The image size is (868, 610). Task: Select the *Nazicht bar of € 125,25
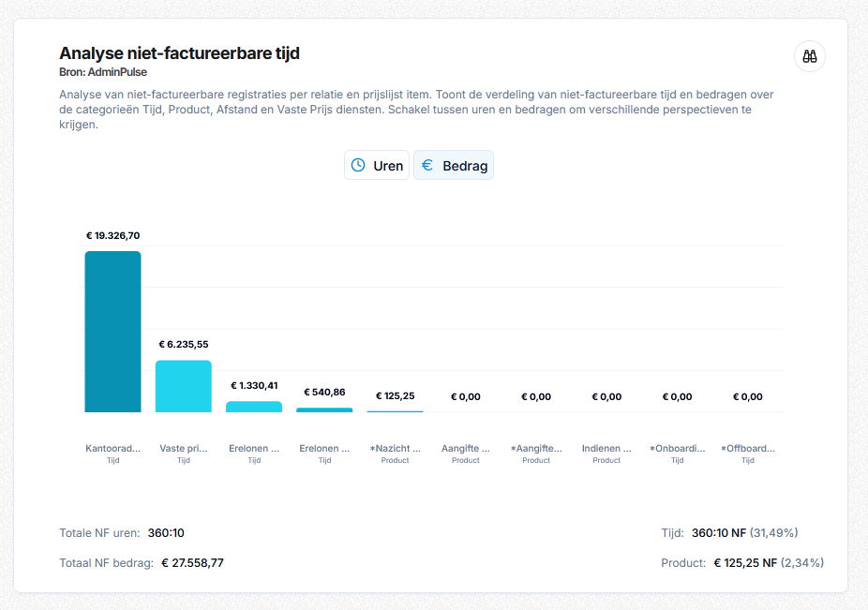click(x=396, y=411)
